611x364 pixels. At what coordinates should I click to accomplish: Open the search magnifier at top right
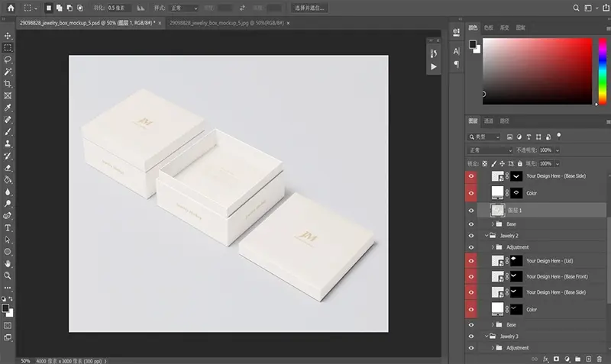[576, 8]
